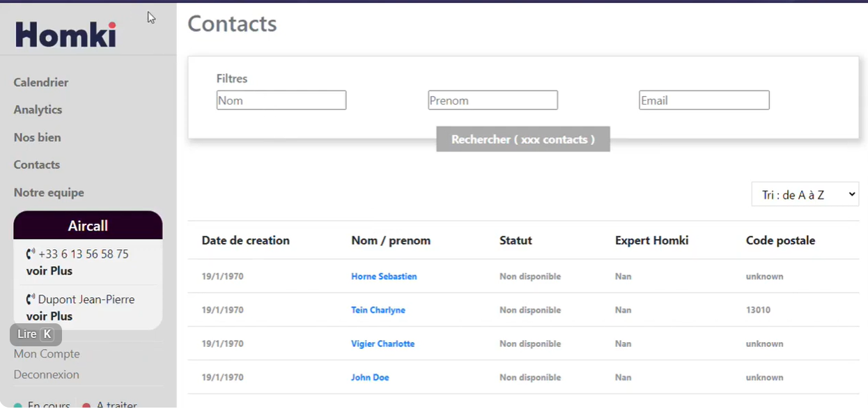
Task: Focus the Nom filter field
Action: pos(281,100)
